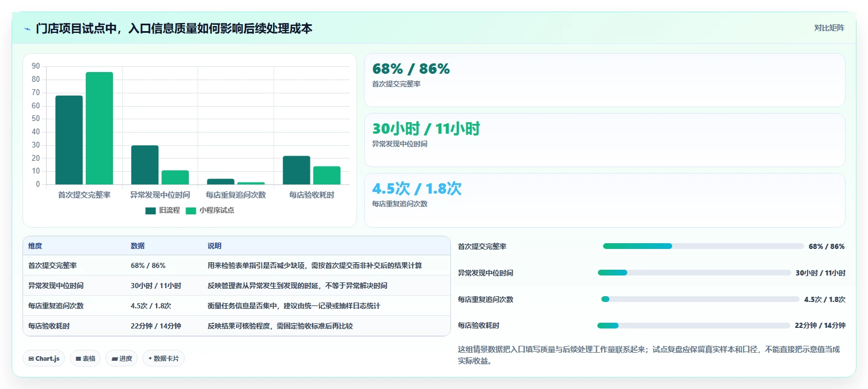Viewport: 868px width, 389px height.
Task: Click the 说明 column header
Action: coord(214,246)
